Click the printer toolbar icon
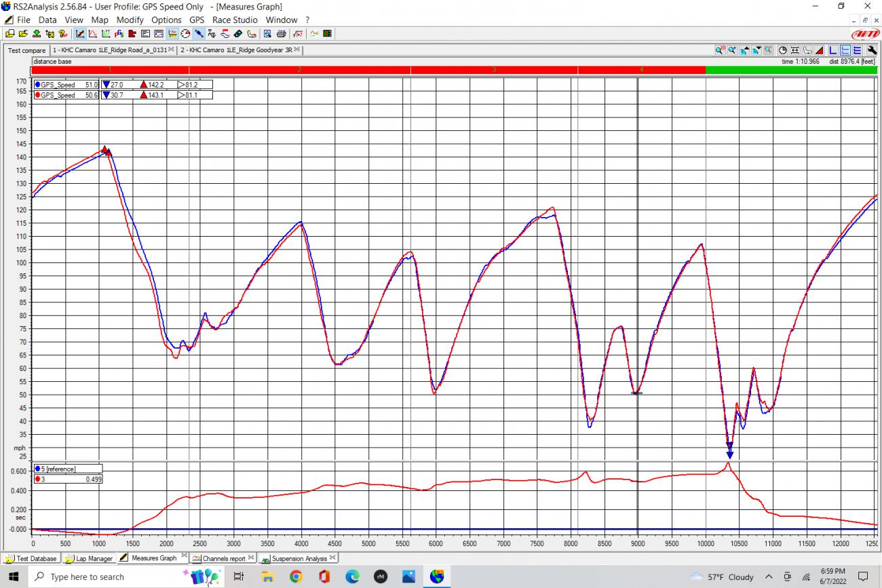 click(281, 33)
